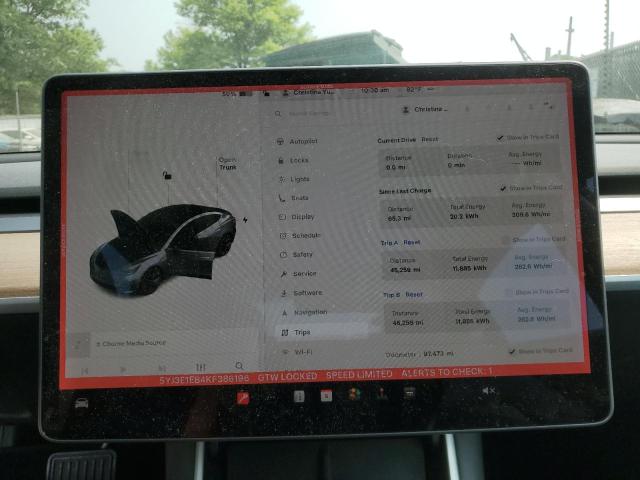Open the Software settings menu
Viewport: 640px width, 480px height.
pos(302,293)
